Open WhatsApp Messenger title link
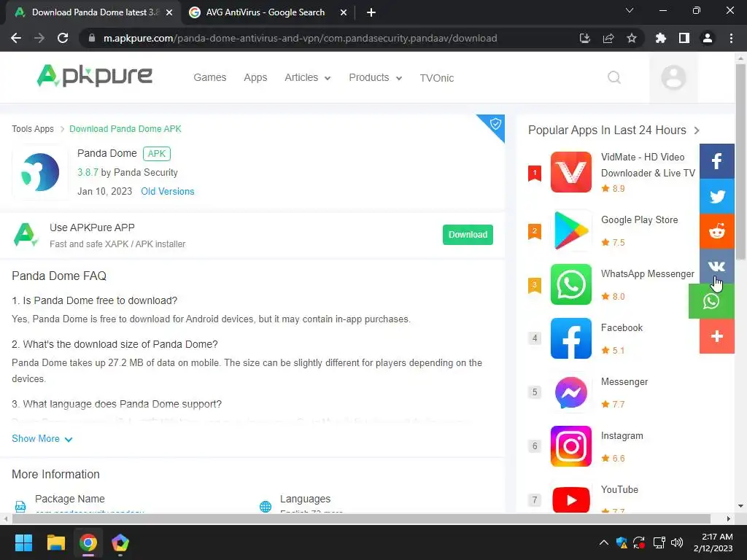Viewport: 747px width, 560px height. [648, 274]
